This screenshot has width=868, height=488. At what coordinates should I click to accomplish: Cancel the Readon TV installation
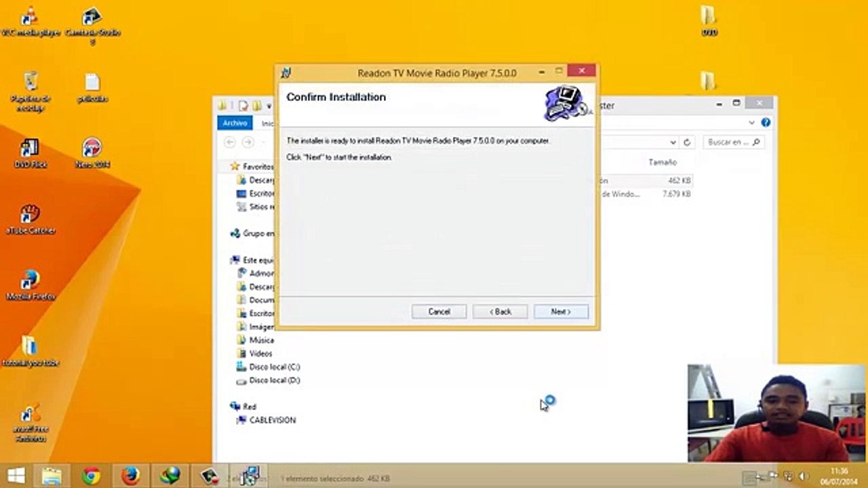coord(439,312)
